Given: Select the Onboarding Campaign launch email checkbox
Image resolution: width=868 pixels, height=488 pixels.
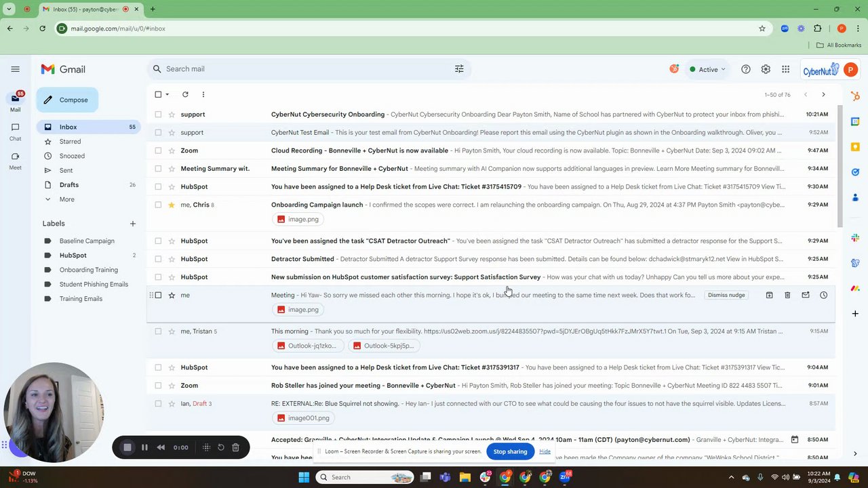Looking at the screenshot, I should pyautogui.click(x=158, y=205).
